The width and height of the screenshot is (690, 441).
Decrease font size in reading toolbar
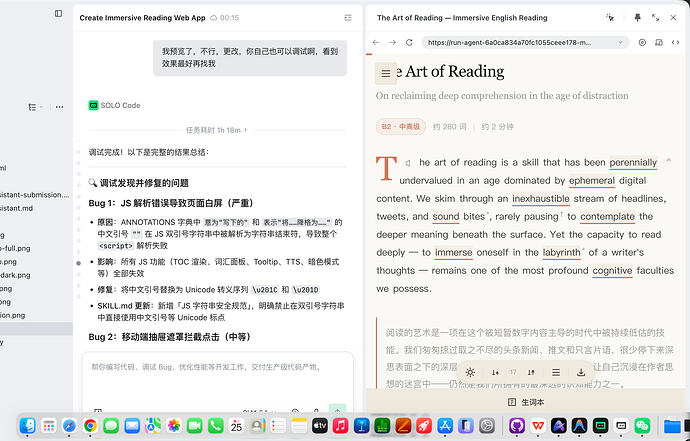[x=495, y=373]
